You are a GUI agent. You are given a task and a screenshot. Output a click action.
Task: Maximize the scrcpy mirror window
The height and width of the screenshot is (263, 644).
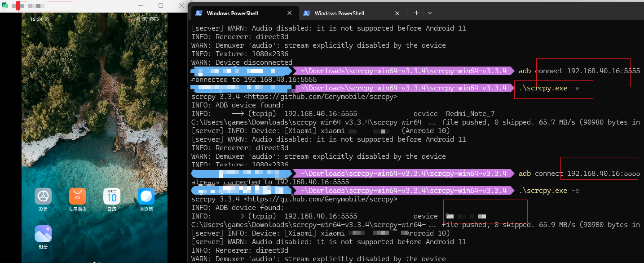point(161,5)
